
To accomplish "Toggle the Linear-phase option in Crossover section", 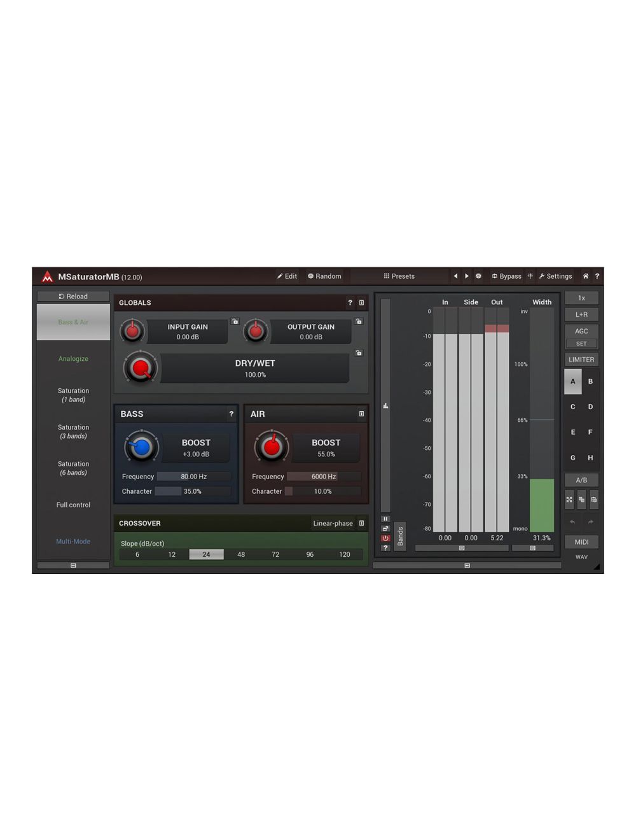I will pyautogui.click(x=333, y=523).
